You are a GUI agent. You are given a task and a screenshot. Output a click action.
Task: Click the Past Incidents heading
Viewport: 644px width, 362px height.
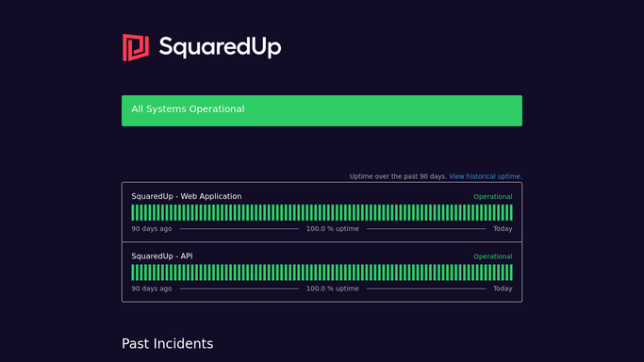click(x=168, y=344)
